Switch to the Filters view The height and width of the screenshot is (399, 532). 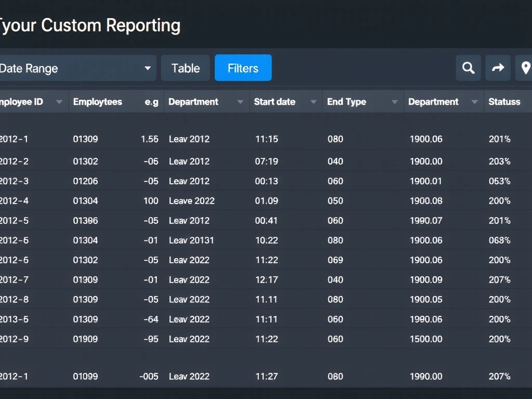point(243,68)
